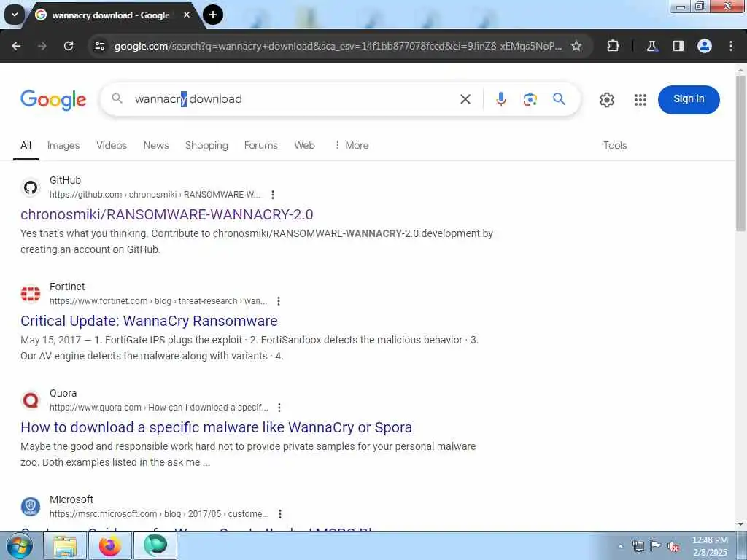The height and width of the screenshot is (560, 747).
Task: Open the taskbar clock and date
Action: pyautogui.click(x=710, y=546)
